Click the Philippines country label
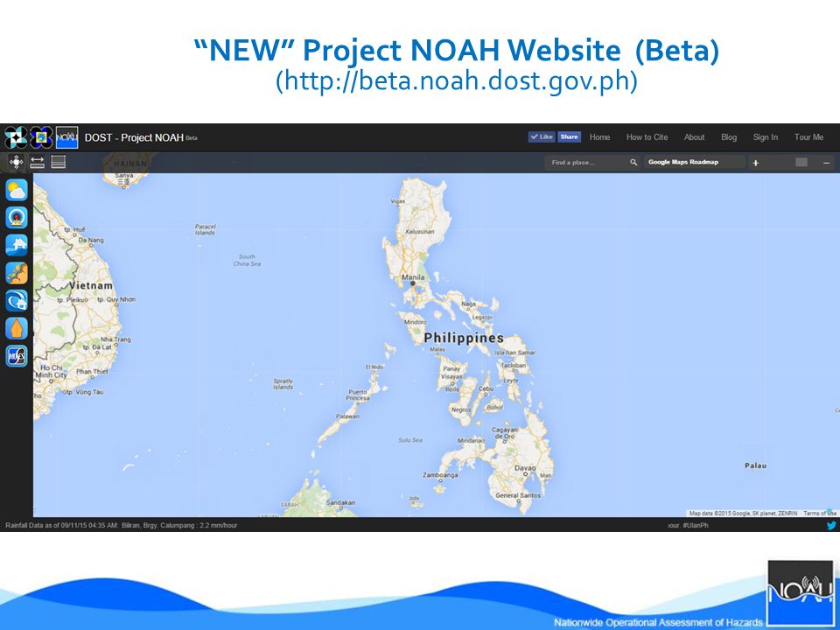Viewport: 840px width, 630px height. [464, 338]
